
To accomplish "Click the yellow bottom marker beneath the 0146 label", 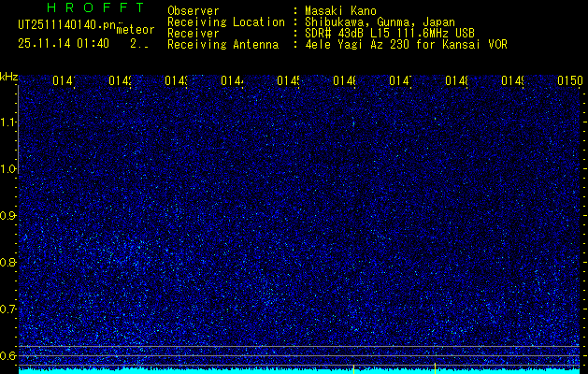I will (x=353, y=368).
